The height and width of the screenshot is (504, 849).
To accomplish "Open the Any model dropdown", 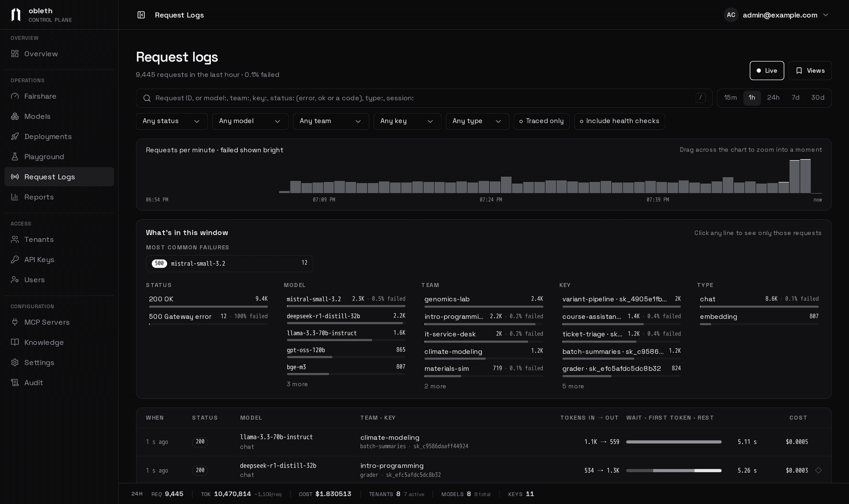I will pos(250,121).
